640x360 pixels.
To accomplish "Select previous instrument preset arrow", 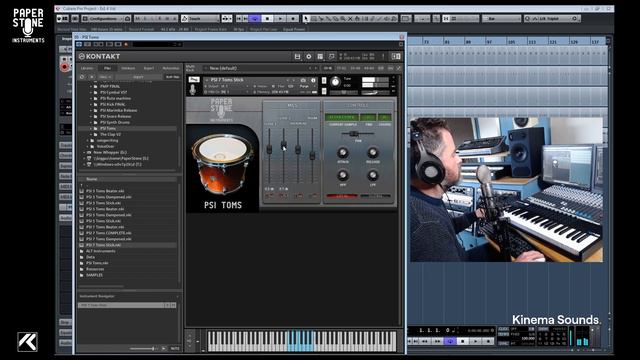I will tap(288, 80).
